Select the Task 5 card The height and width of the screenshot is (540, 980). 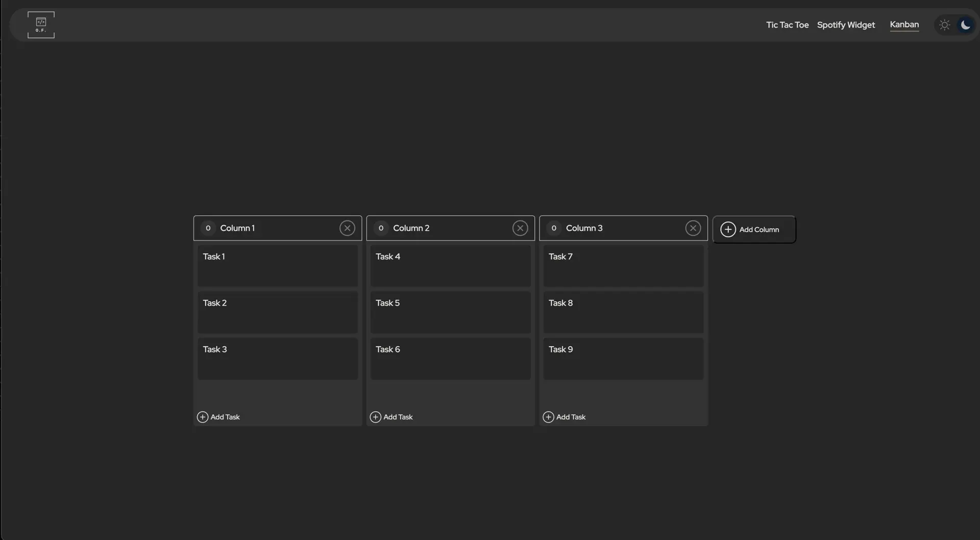[x=451, y=312]
